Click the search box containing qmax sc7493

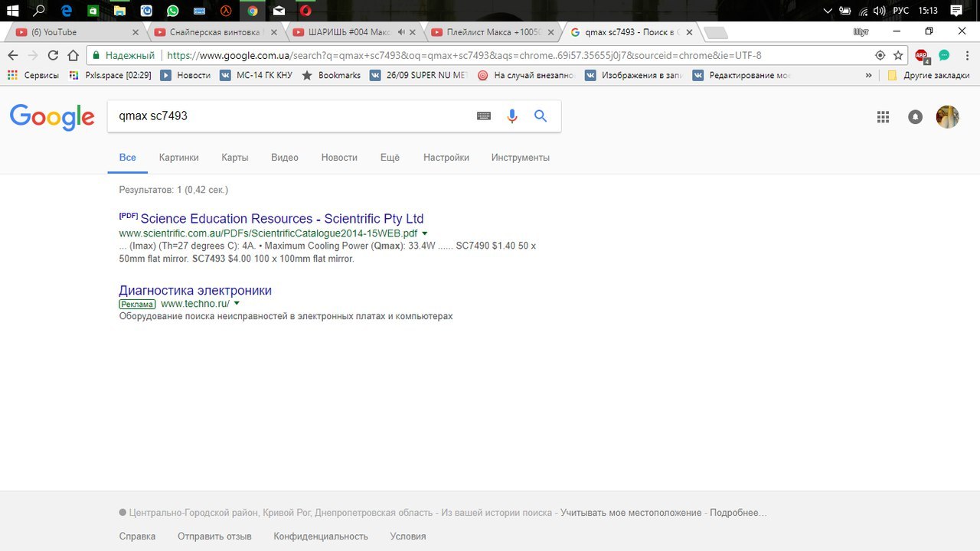click(291, 116)
